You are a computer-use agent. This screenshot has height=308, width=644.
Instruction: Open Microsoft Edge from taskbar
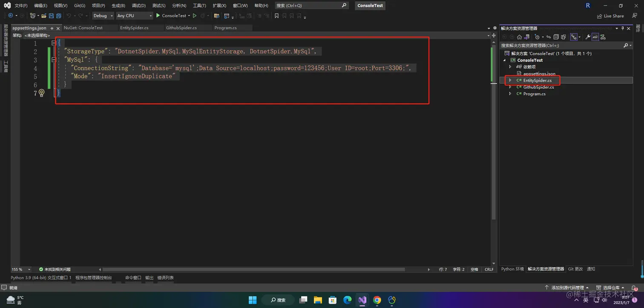pos(348,300)
